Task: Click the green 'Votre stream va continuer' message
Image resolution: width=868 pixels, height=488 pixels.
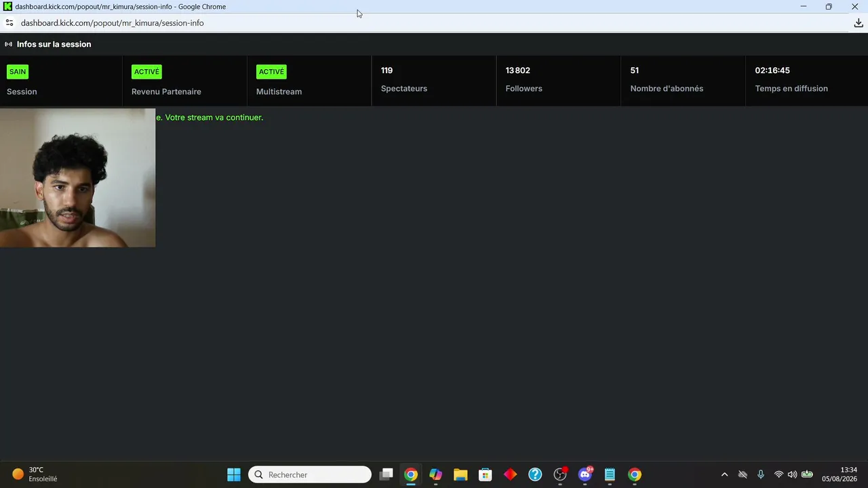Action: coord(210,117)
